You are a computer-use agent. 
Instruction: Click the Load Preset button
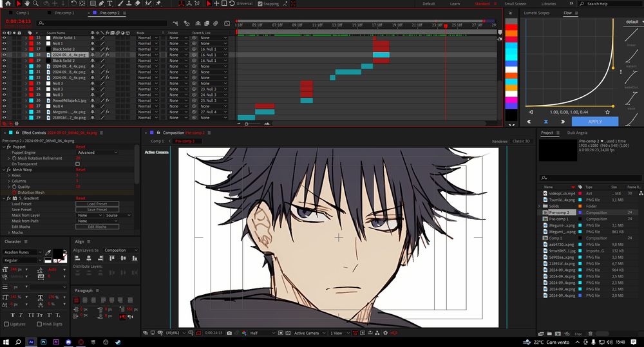click(x=97, y=203)
